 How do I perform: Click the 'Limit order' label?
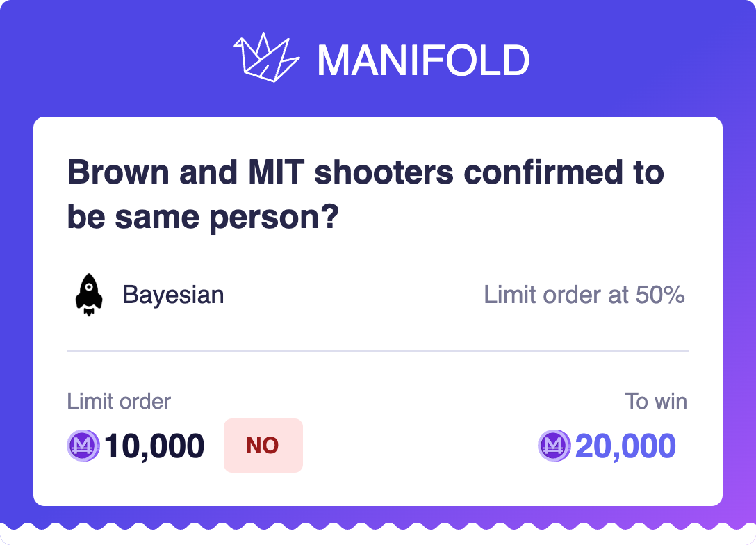coord(119,401)
